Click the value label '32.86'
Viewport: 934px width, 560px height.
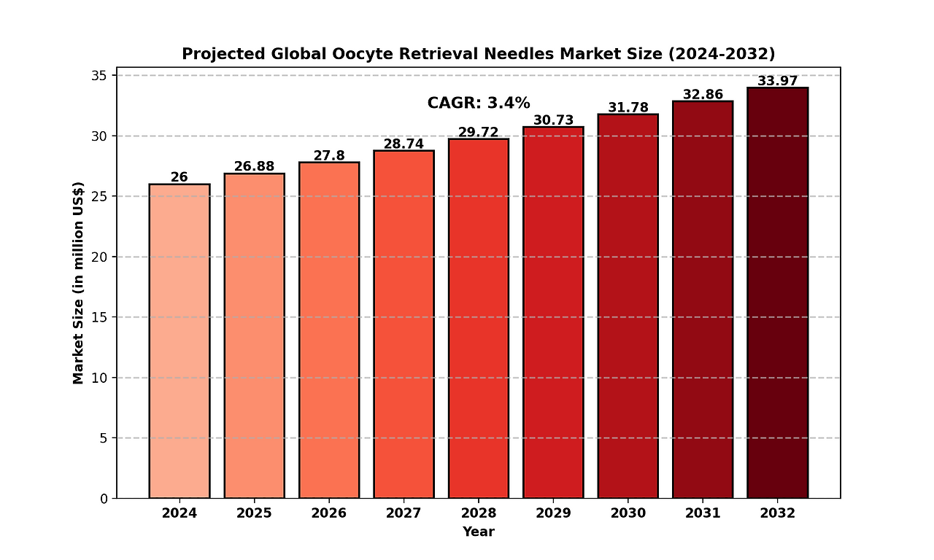tap(703, 94)
